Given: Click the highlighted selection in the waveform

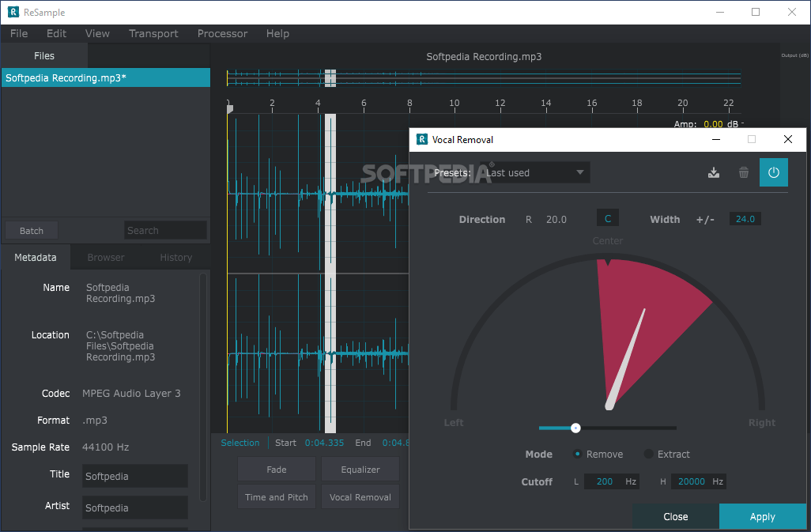Looking at the screenshot, I should (330, 273).
